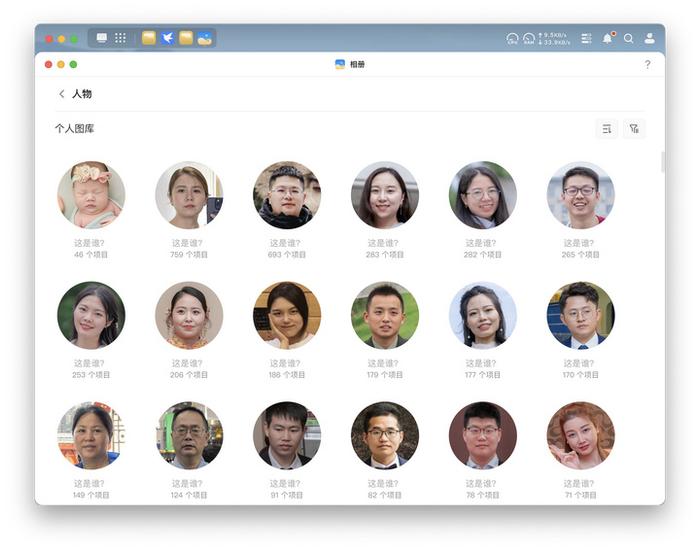Open the sort options icon
The height and width of the screenshot is (551, 700).
(607, 129)
